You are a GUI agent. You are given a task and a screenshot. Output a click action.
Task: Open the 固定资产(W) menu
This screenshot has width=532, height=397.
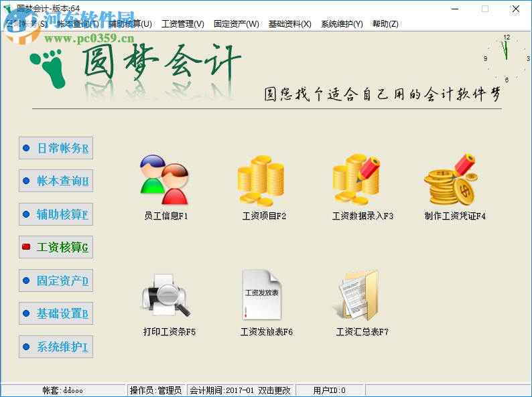236,24
